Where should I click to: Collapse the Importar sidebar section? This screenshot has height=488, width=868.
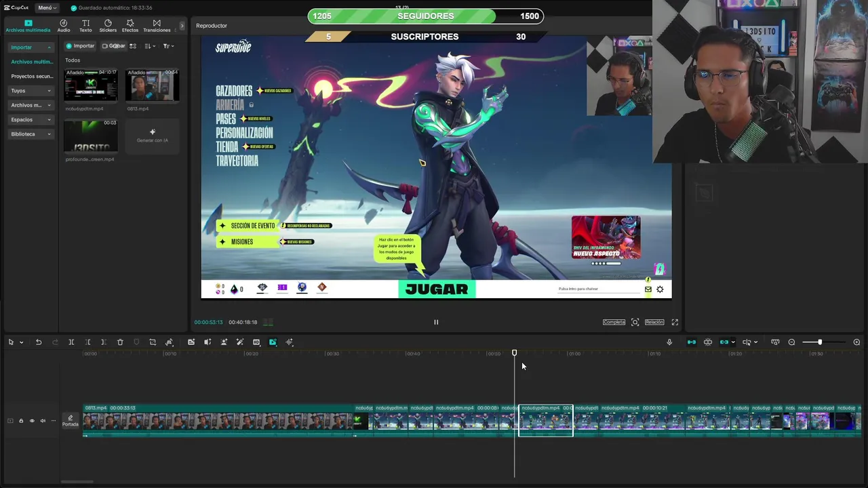tap(31, 47)
